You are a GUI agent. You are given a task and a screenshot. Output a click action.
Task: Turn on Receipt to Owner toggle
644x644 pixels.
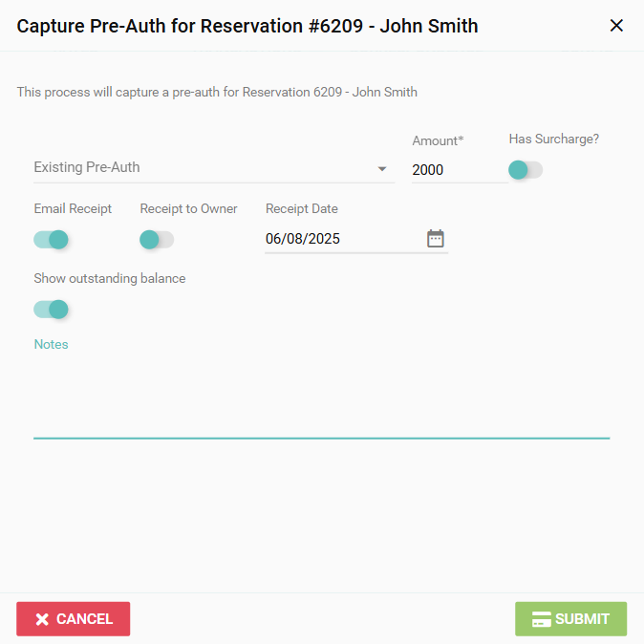(157, 240)
